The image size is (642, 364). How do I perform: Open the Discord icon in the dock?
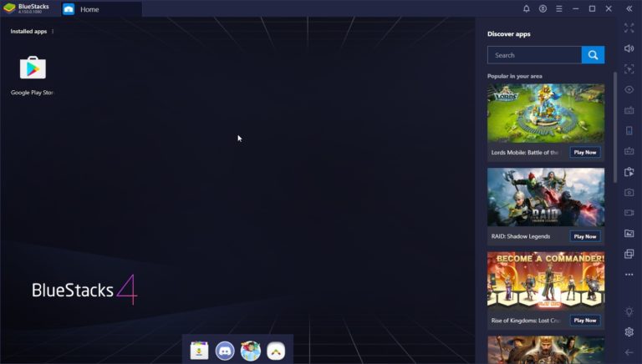[225, 351]
